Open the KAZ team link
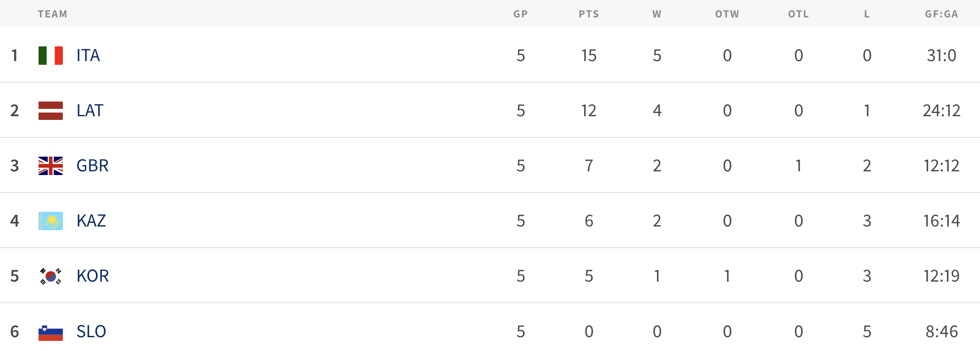980x351 pixels. point(91,221)
